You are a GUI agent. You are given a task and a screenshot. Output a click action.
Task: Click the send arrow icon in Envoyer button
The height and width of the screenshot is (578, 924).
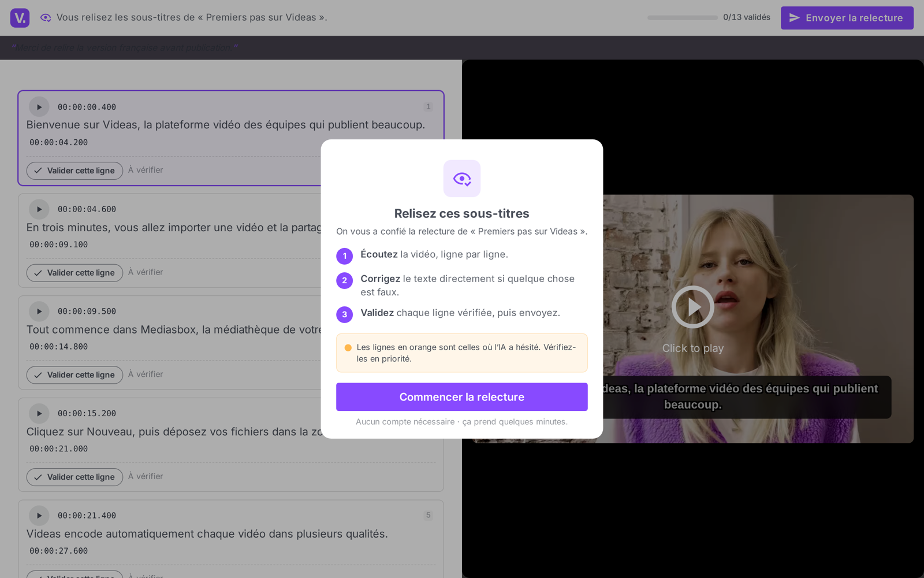(x=795, y=18)
